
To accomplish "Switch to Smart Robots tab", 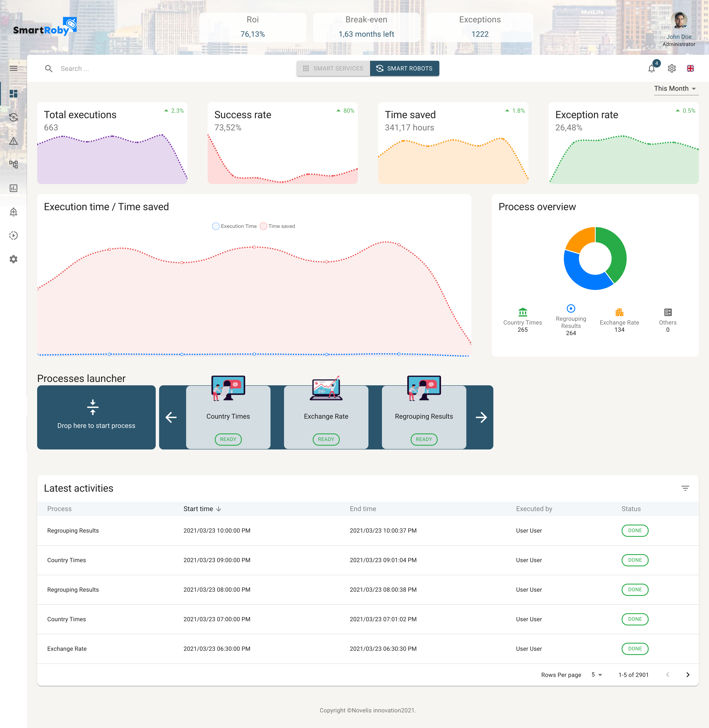I will click(x=404, y=69).
